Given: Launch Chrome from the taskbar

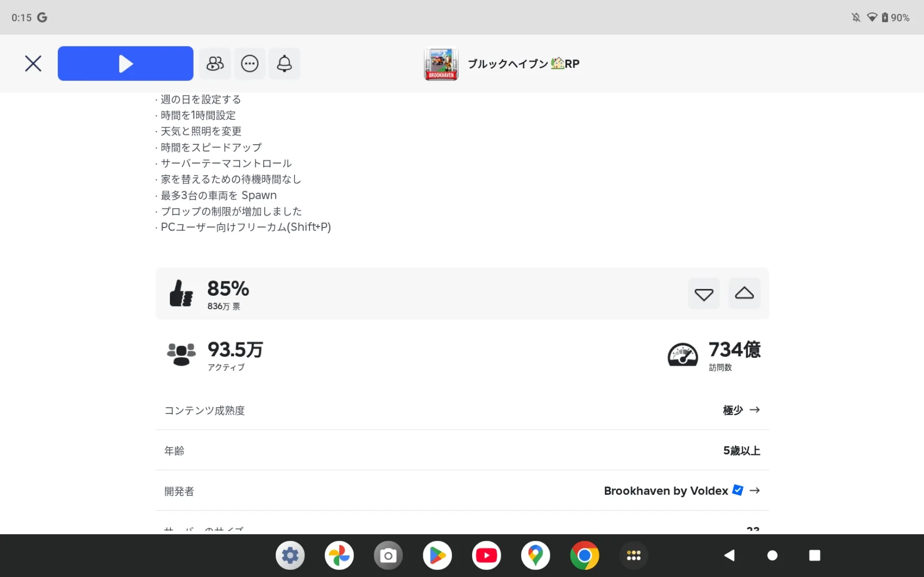Looking at the screenshot, I should [584, 556].
